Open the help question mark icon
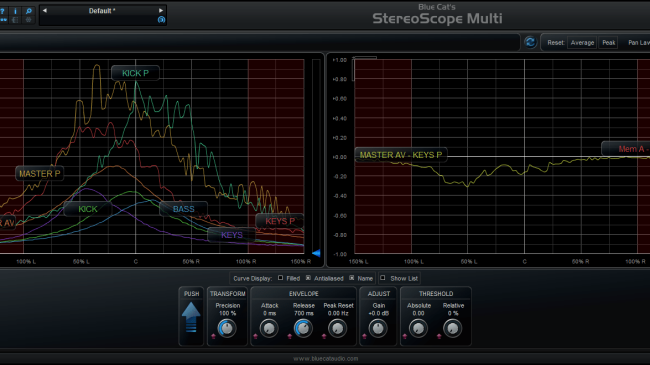Image resolution: width=650 pixels, height=365 pixels. [x=2, y=12]
